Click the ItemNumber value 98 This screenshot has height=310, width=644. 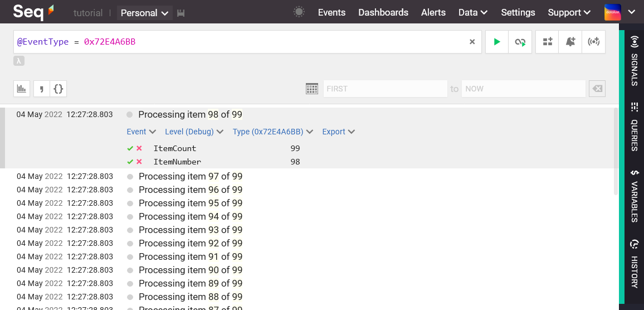click(295, 162)
